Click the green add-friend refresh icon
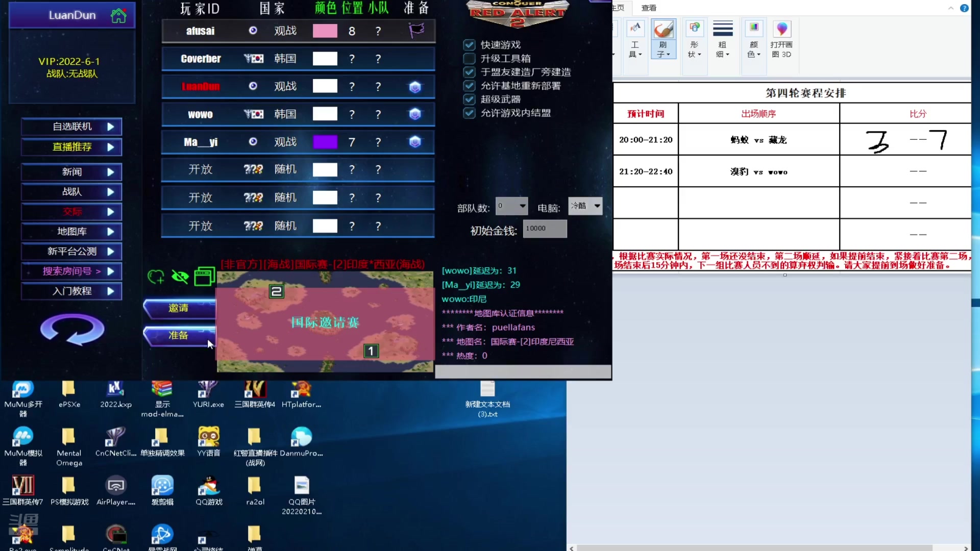The width and height of the screenshot is (980, 551). [156, 277]
